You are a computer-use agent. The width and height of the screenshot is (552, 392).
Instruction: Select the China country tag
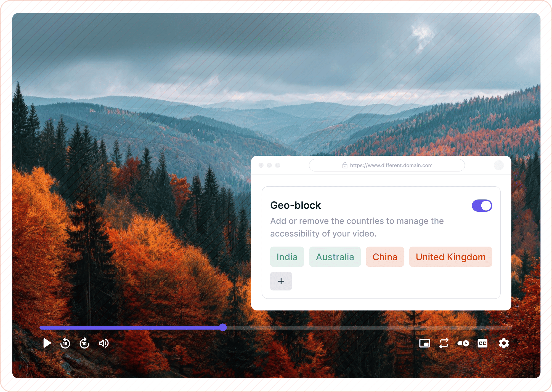[385, 257]
